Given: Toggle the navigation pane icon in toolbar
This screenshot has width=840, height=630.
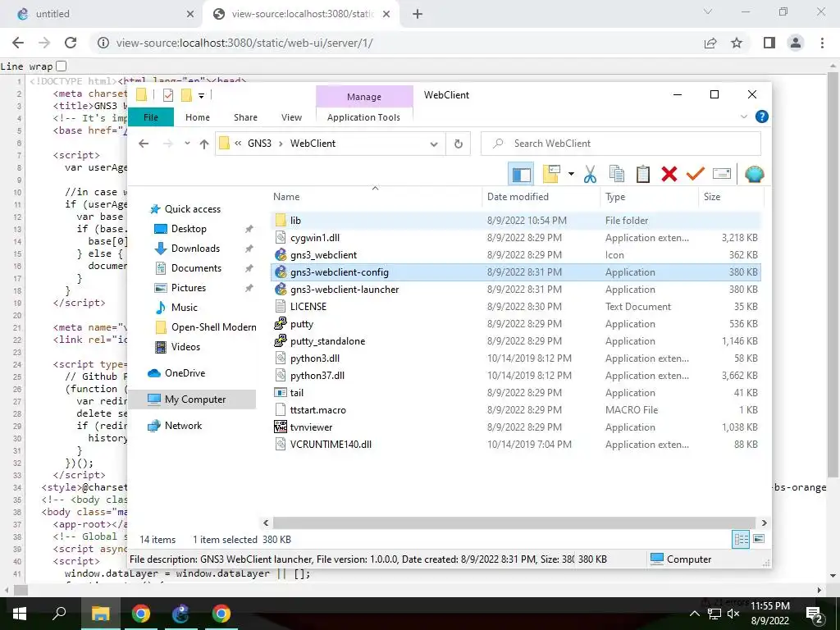Looking at the screenshot, I should (x=521, y=174).
